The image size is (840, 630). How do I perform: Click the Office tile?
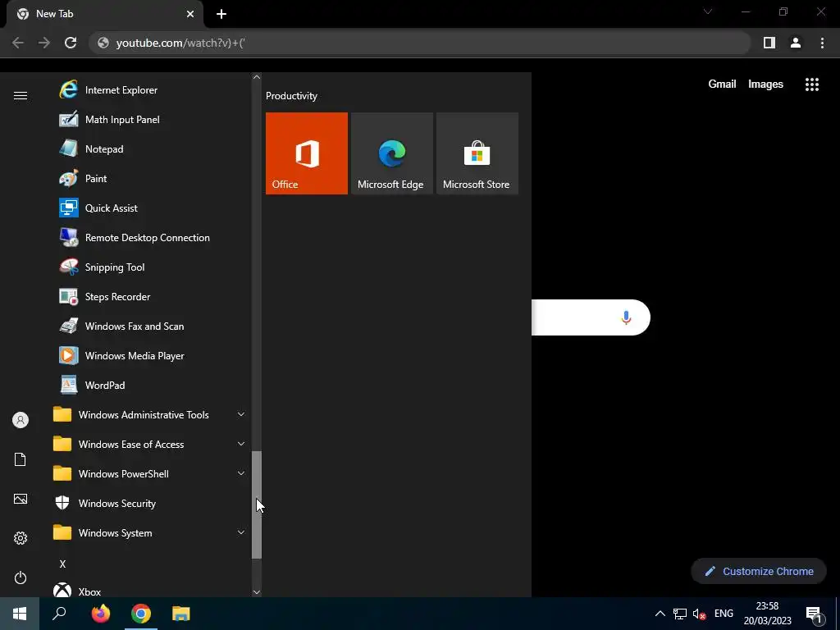[x=307, y=153]
